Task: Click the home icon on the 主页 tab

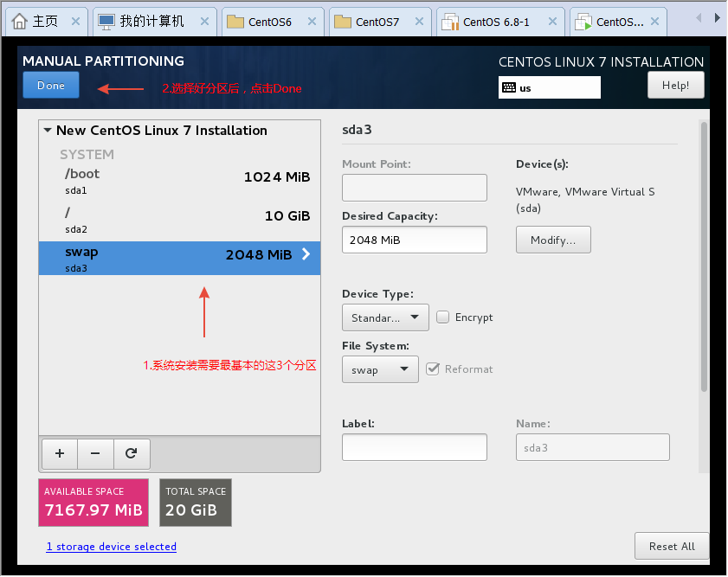Action: point(20,22)
